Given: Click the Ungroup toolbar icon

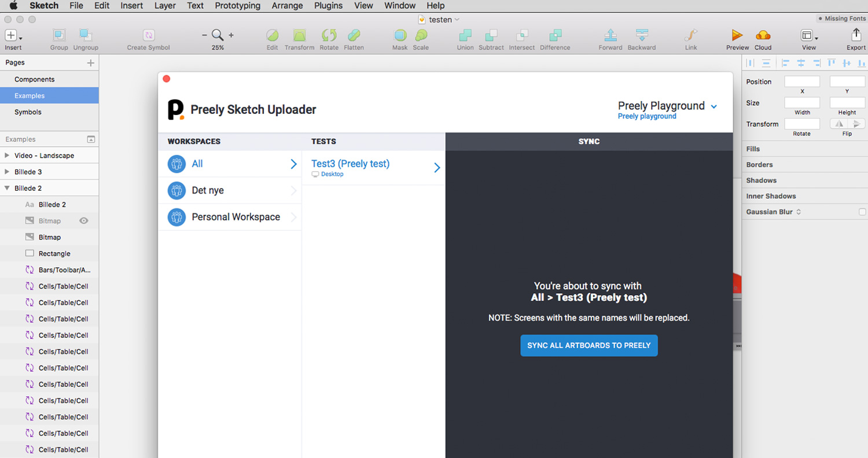Looking at the screenshot, I should 86,35.
